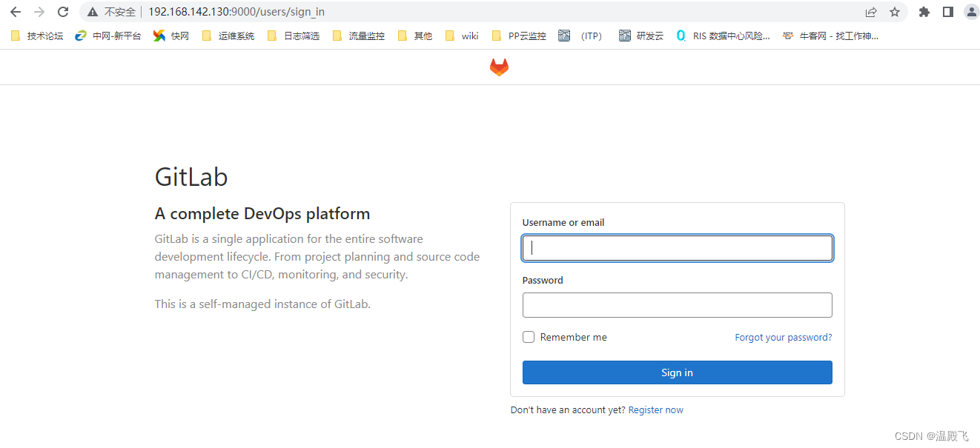Click the GitLab fox logo
This screenshot has width=980, height=448.
coord(499,67)
